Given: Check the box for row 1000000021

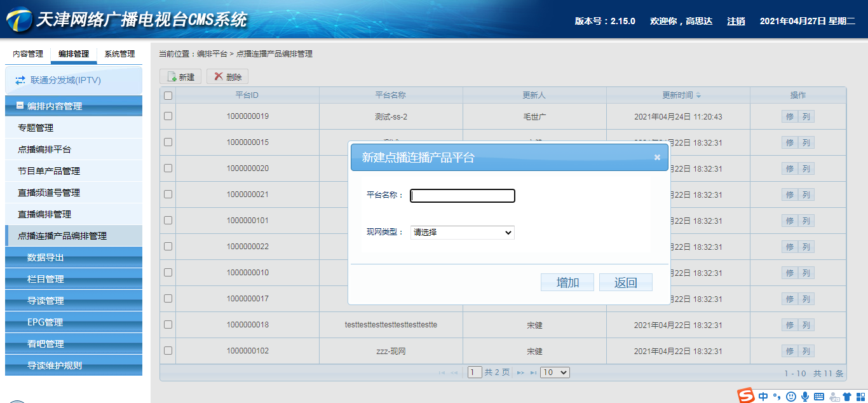Looking at the screenshot, I should (x=168, y=195).
